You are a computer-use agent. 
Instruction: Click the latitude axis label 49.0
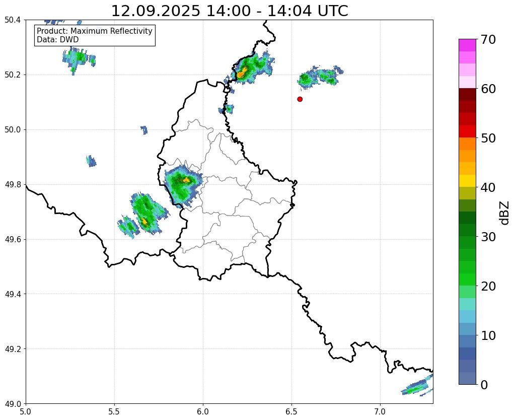pyautogui.click(x=13, y=404)
